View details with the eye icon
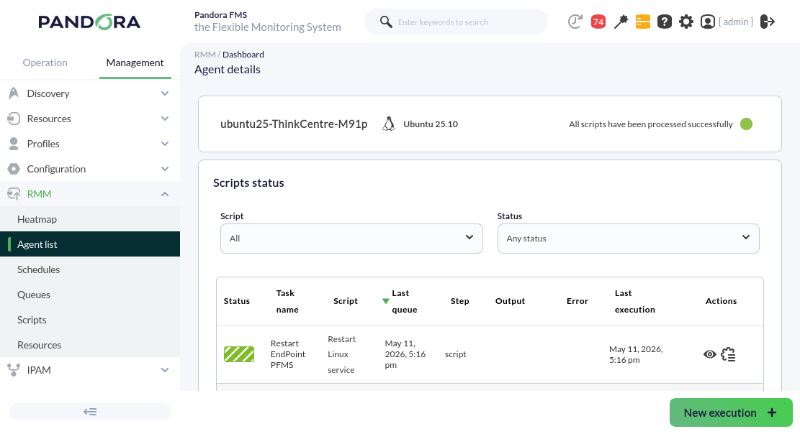 pyautogui.click(x=710, y=354)
